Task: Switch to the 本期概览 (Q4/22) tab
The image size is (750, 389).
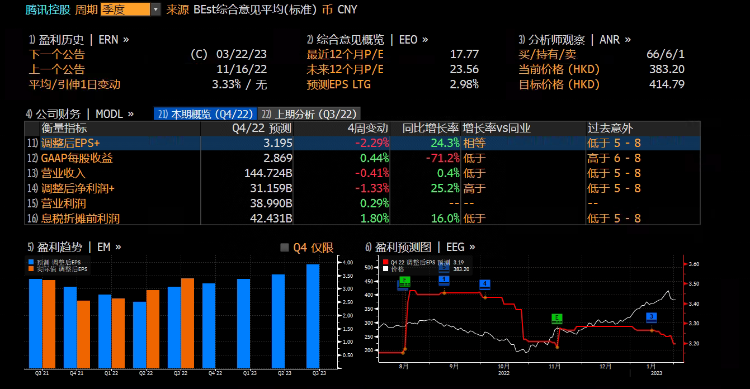Action: (x=206, y=114)
